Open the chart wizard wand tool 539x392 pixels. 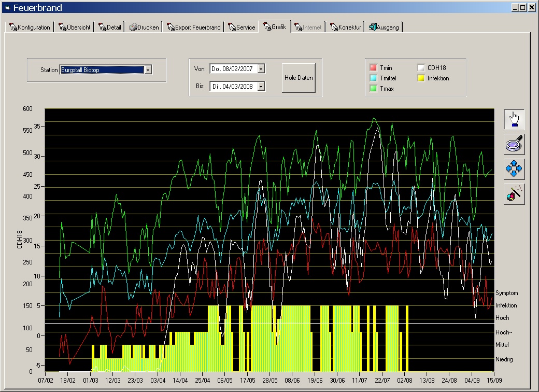tap(514, 194)
